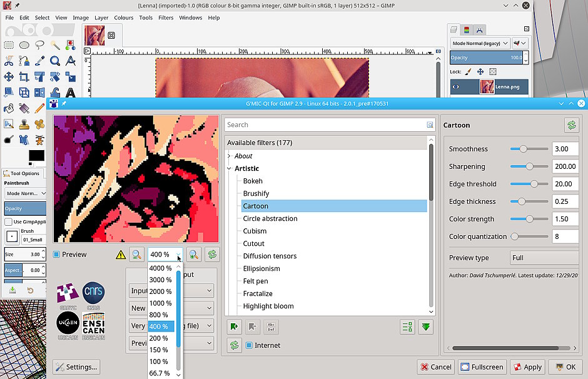This screenshot has width=588, height=379.
Task: Choose 1000 % from the zoom list
Action: coord(161,303)
